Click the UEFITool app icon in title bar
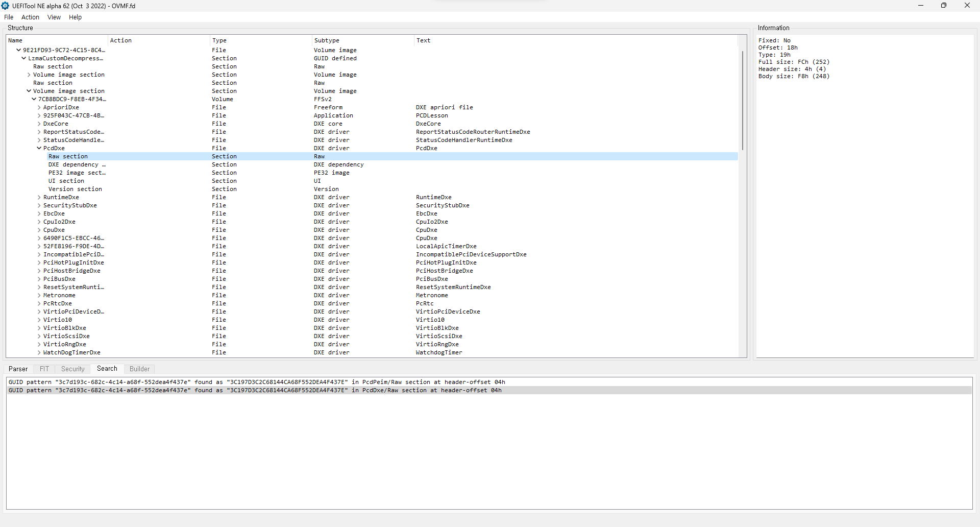Viewport: 980px width, 527px height. 6,6
